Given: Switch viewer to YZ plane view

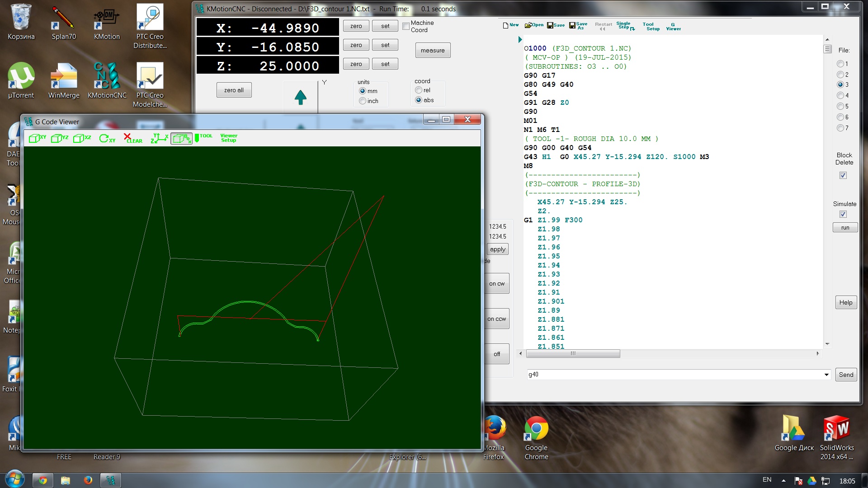Looking at the screenshot, I should (59, 138).
